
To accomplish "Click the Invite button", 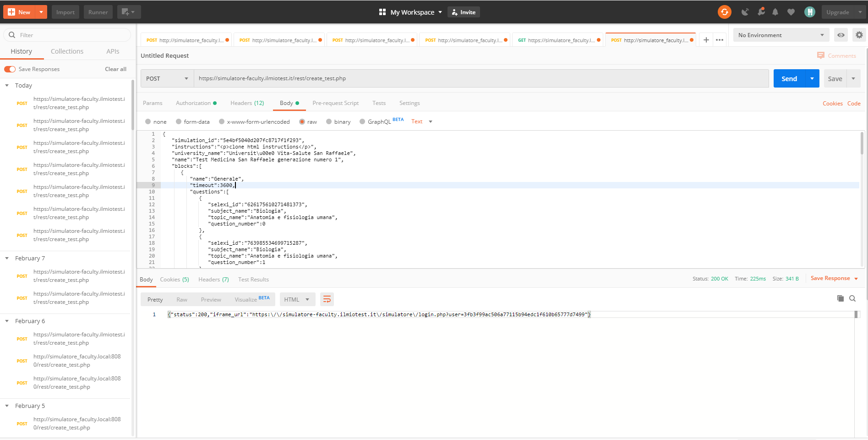I will [x=464, y=12].
